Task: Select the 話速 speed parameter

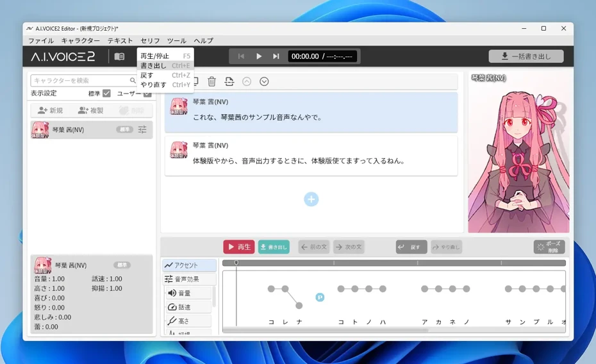Action: (x=188, y=307)
